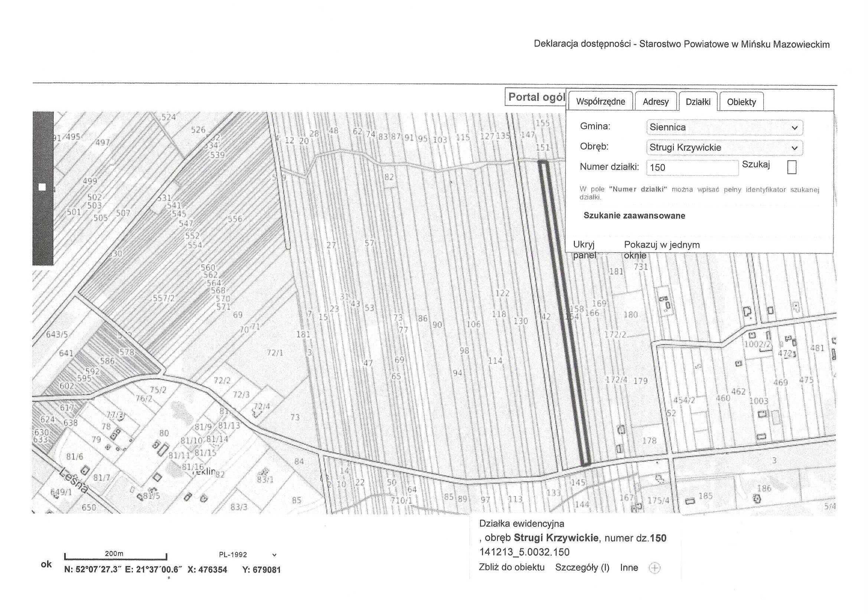Open the Obiekty tab
The width and height of the screenshot is (868, 614).
coord(741,102)
